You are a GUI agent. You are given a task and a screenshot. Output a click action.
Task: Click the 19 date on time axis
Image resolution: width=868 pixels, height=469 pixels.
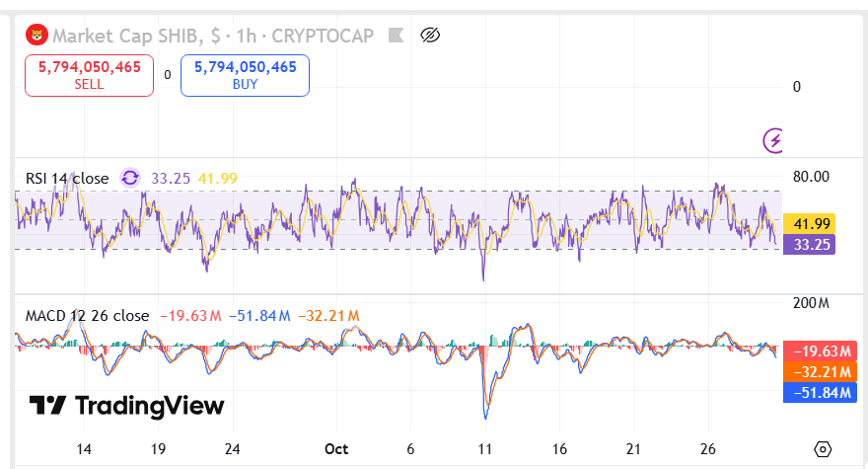159,449
